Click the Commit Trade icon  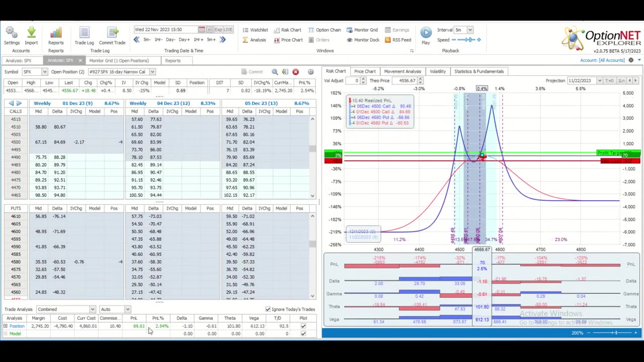112,35
